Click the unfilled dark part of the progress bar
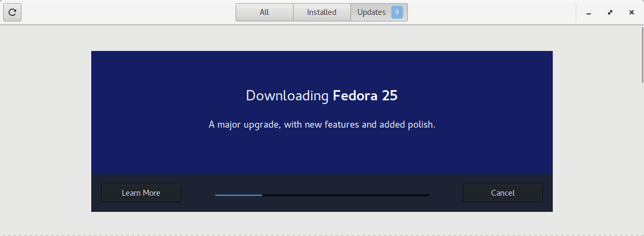The width and height of the screenshot is (644, 236). point(346,195)
